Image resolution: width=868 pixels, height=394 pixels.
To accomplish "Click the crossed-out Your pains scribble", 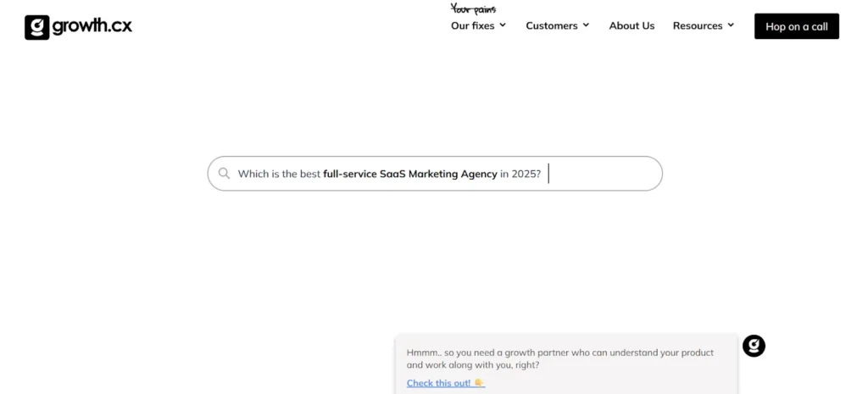I will pyautogui.click(x=473, y=9).
